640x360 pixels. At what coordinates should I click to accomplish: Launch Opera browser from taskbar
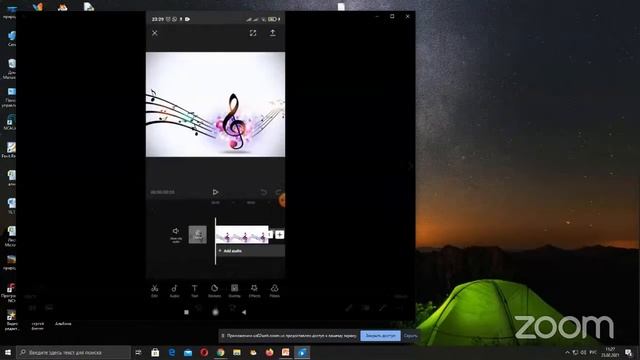point(204,352)
